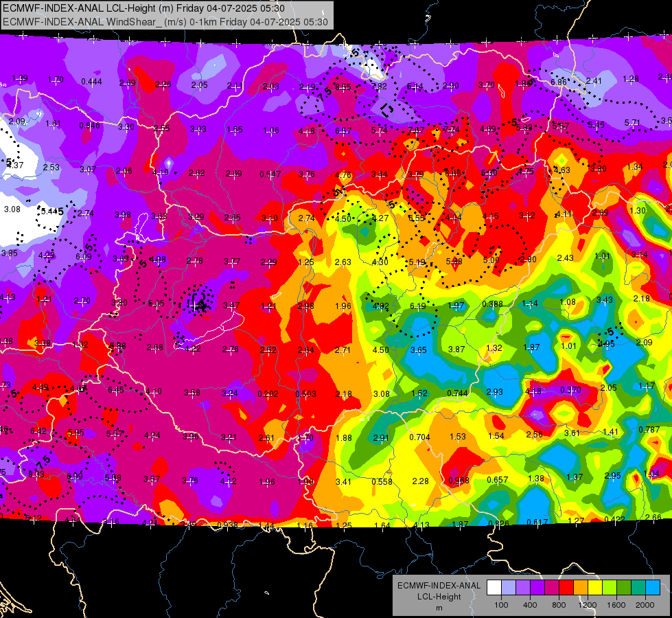Click the wind shear value 0.657
The width and height of the screenshot is (672, 618).
click(497, 479)
